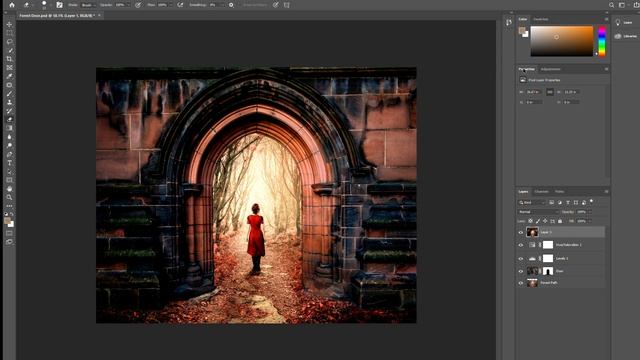Switch to the Paths tab
Screen dimensions: 640x360
pyautogui.click(x=560, y=191)
